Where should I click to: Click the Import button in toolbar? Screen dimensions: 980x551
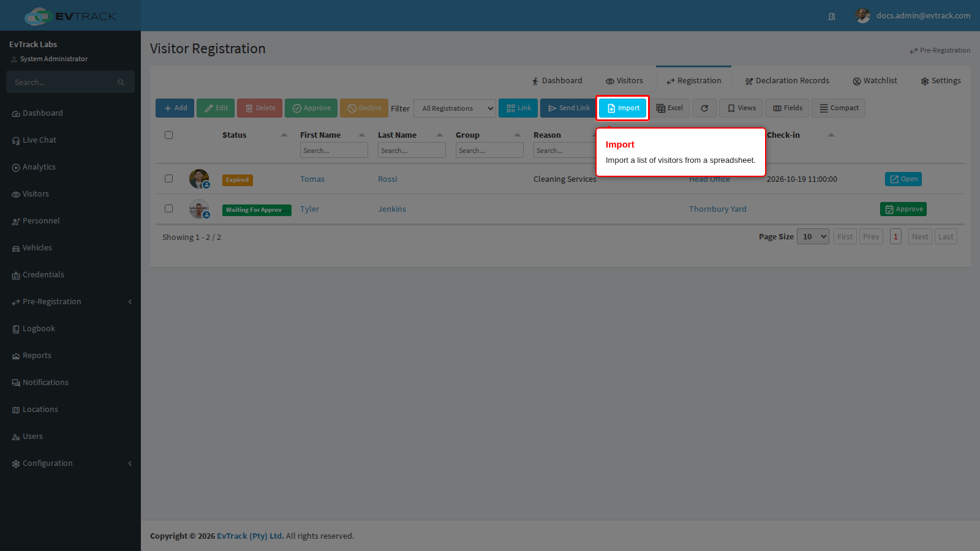pos(622,108)
